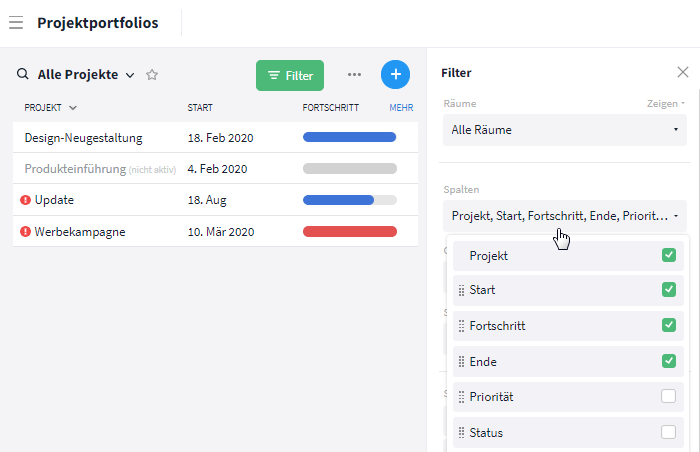Mark Alle Projekte as favorite star

coord(152,75)
